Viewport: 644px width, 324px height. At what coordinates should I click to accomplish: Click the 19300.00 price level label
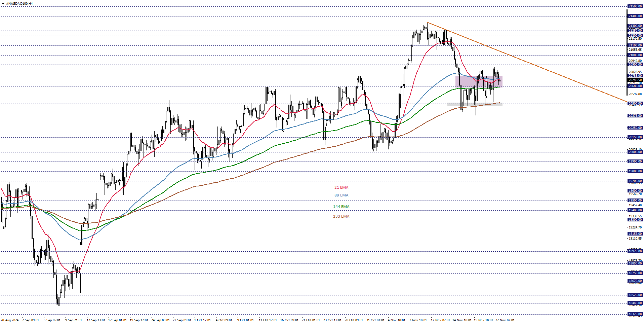click(x=635, y=220)
